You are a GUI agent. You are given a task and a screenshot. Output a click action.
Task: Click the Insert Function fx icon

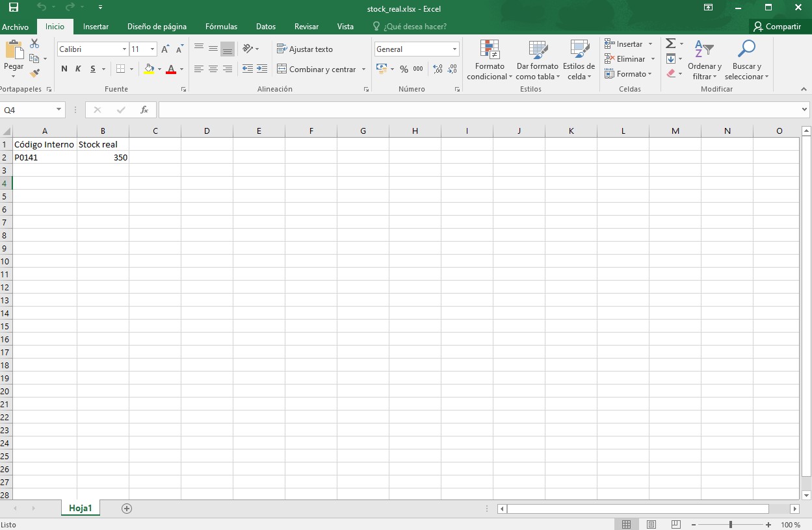point(144,110)
